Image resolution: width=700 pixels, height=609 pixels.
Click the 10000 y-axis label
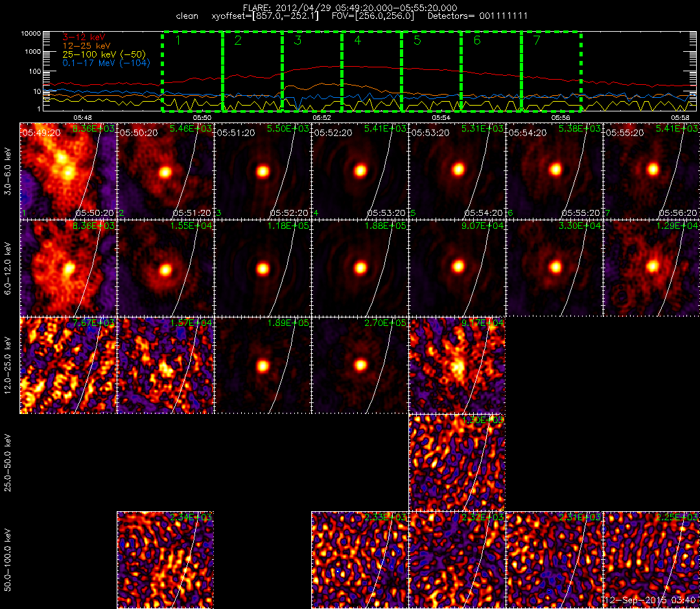point(30,34)
